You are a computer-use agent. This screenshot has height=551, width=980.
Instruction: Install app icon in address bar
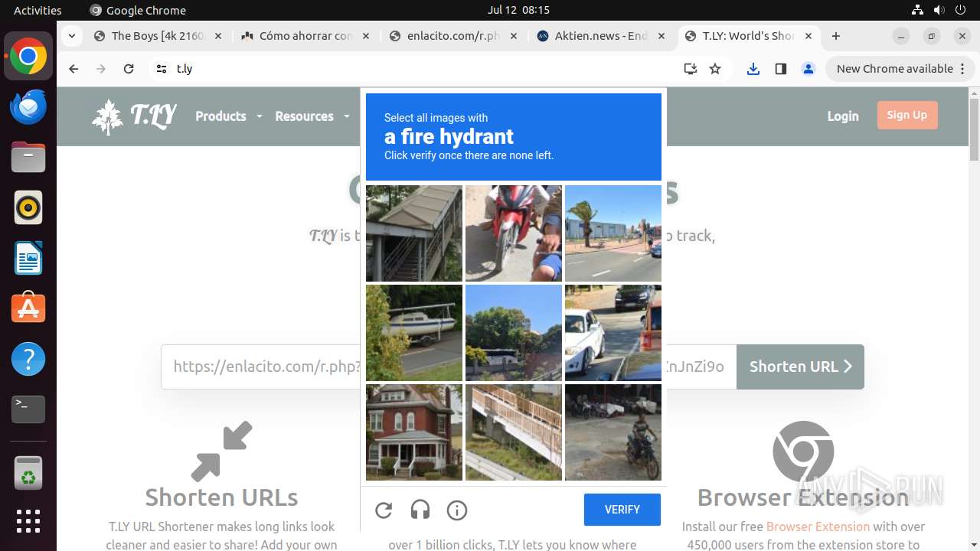pos(691,69)
